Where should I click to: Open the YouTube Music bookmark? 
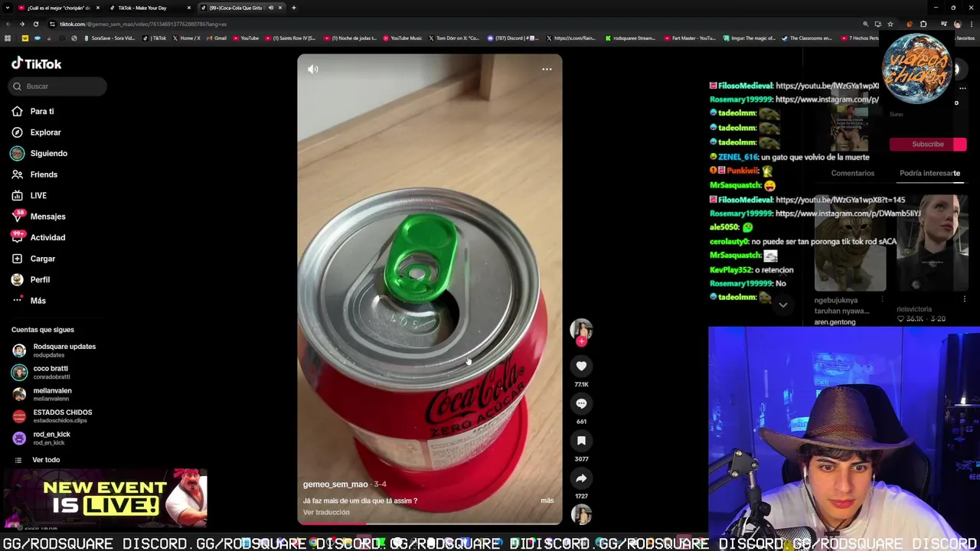[403, 38]
